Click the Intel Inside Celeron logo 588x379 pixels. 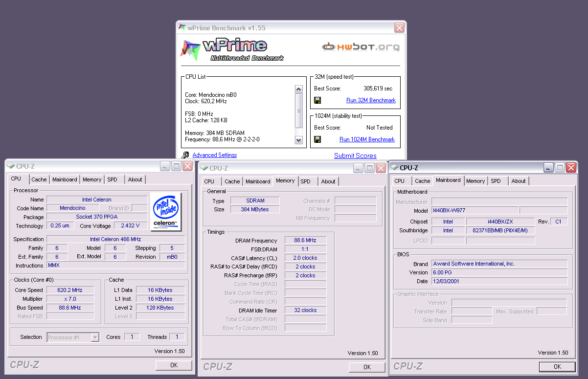pos(166,211)
